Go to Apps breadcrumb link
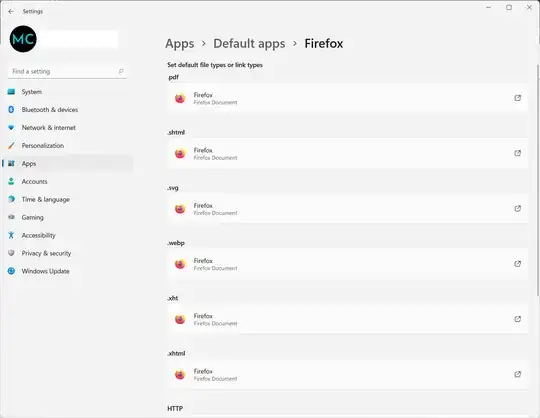Viewport: 540px width, 418px height. [x=179, y=44]
